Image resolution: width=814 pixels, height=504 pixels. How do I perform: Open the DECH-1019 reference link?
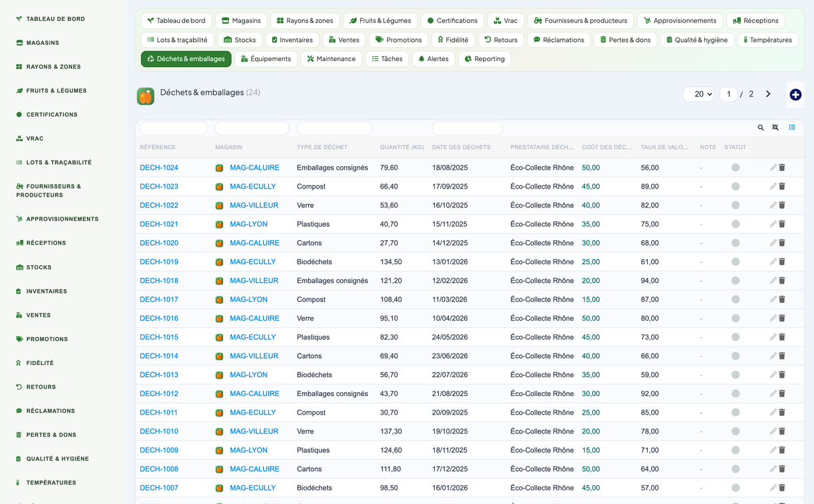159,262
